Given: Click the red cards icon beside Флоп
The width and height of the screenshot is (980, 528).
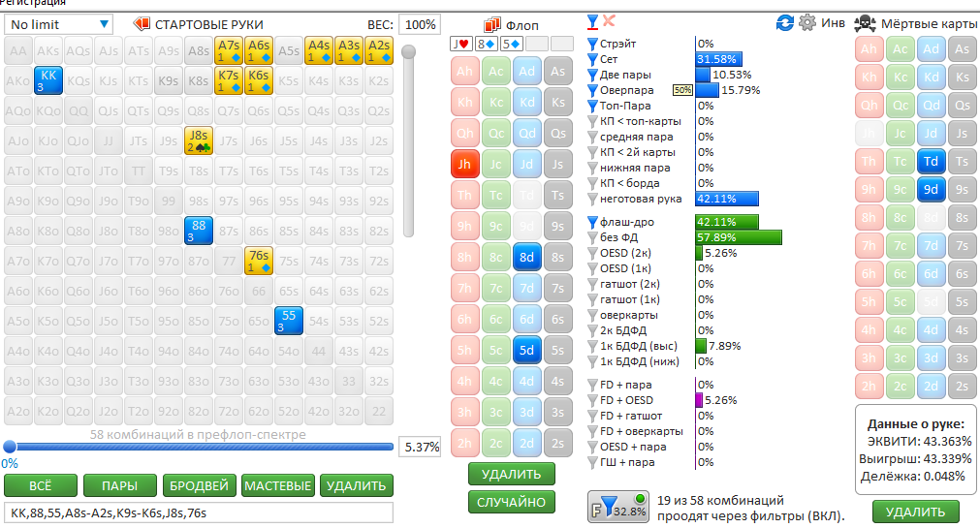Looking at the screenshot, I should pos(491,24).
